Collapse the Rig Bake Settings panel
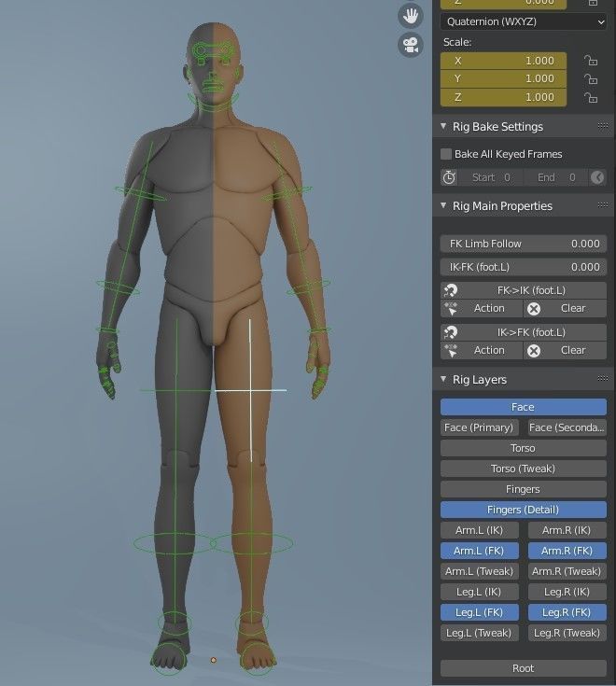 [443, 126]
